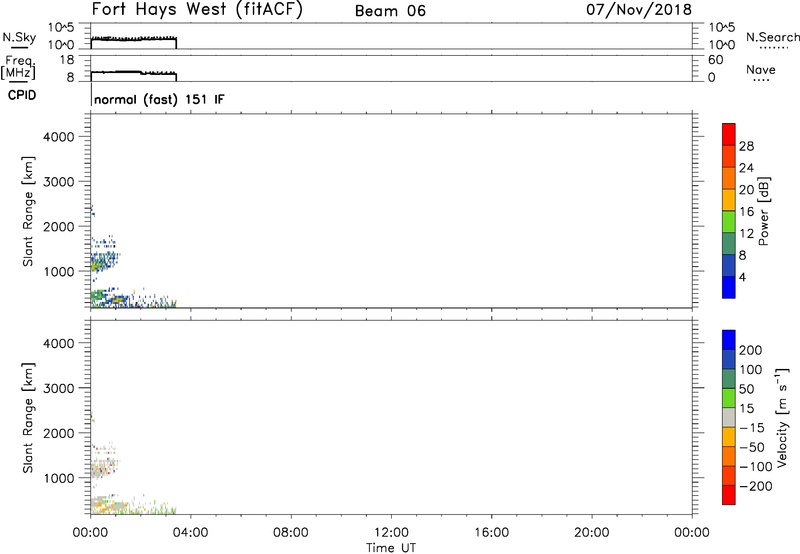Select the 'Beam 06' header label
This screenshot has height=554, width=800.
point(390,11)
